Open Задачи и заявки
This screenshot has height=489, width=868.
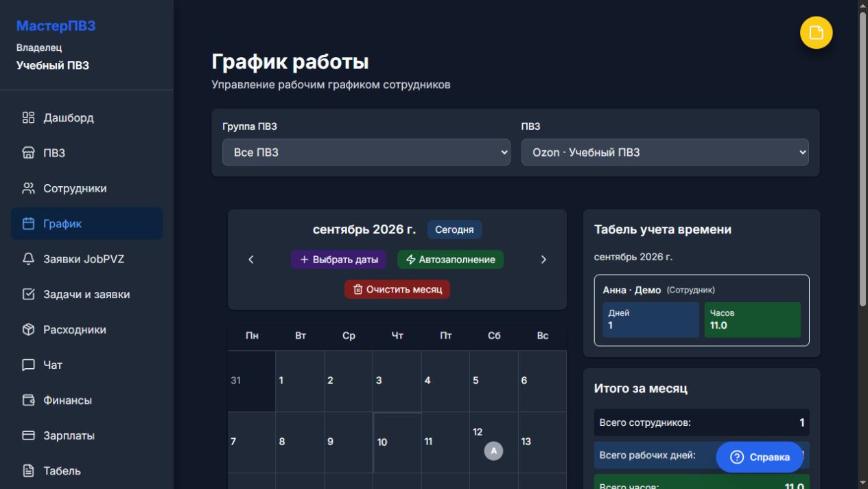(x=86, y=295)
